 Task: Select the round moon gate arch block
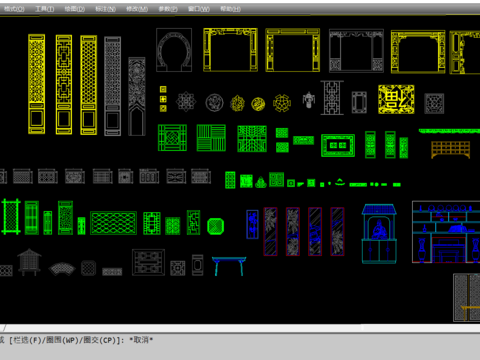point(174,50)
